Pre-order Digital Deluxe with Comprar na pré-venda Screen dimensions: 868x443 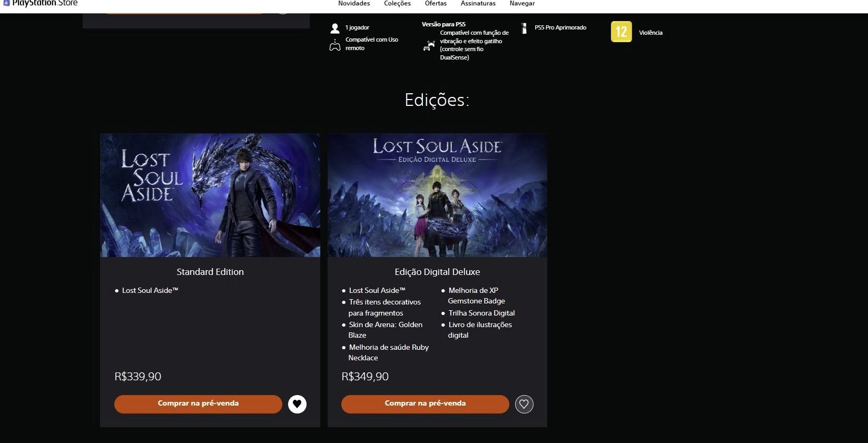coord(425,404)
